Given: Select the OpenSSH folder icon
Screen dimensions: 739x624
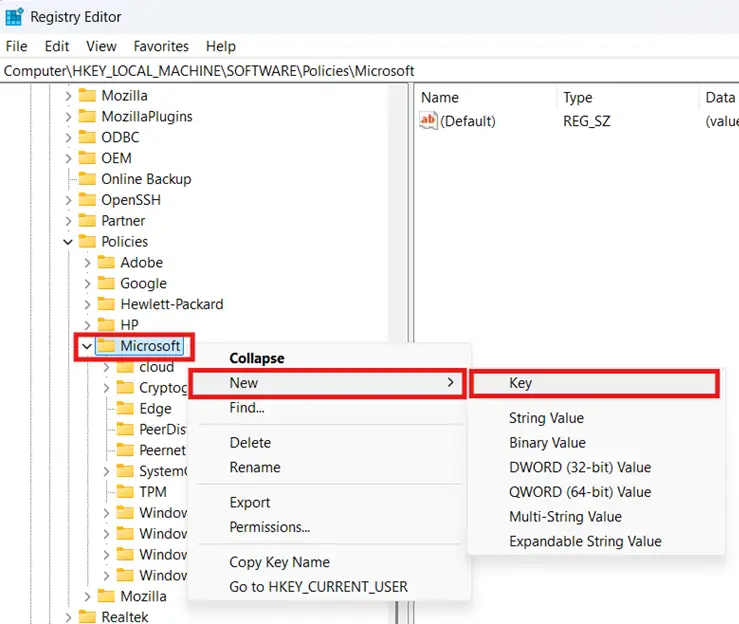Looking at the screenshot, I should [x=87, y=199].
